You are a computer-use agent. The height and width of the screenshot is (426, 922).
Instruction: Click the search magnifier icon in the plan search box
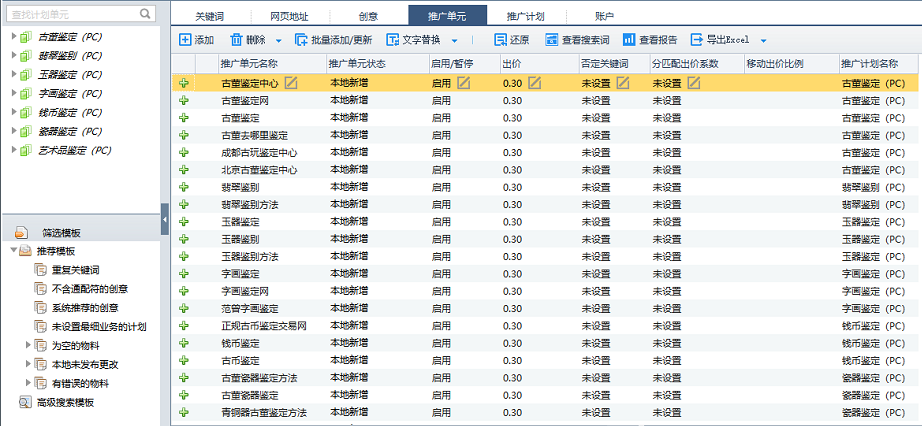coord(146,13)
